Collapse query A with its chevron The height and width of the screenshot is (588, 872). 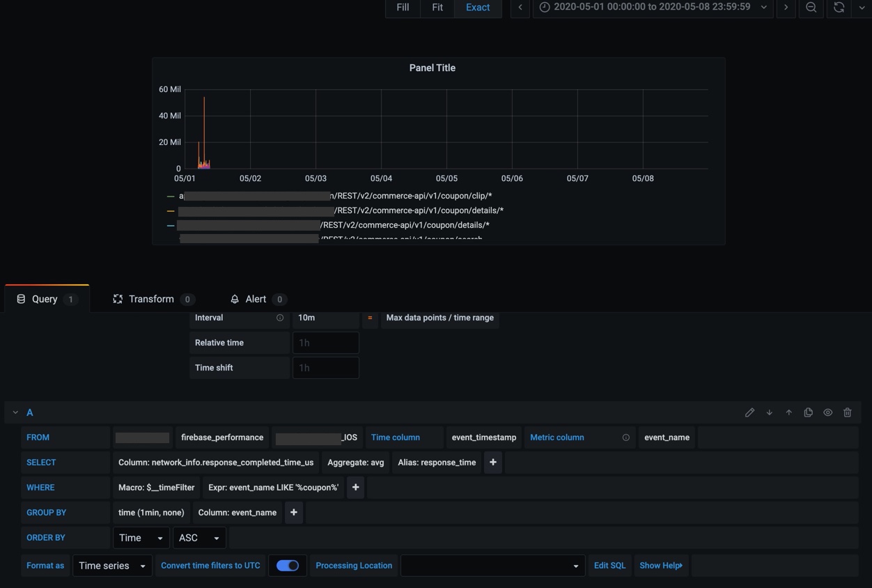[x=15, y=412]
